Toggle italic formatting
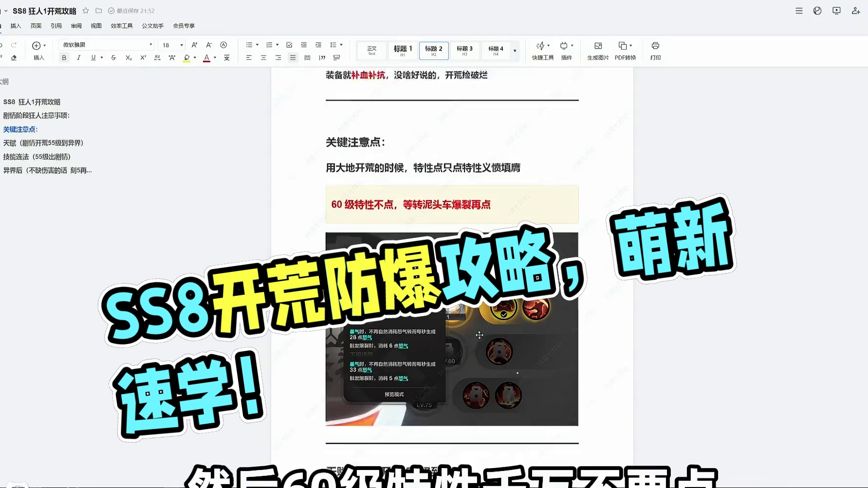 pyautogui.click(x=79, y=57)
